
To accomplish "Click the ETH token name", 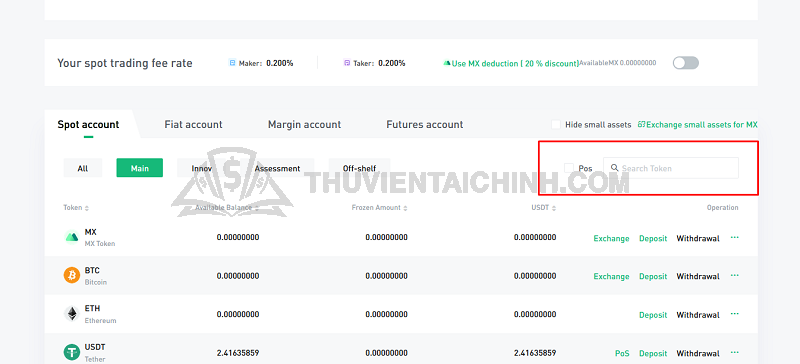I will 92,309.
